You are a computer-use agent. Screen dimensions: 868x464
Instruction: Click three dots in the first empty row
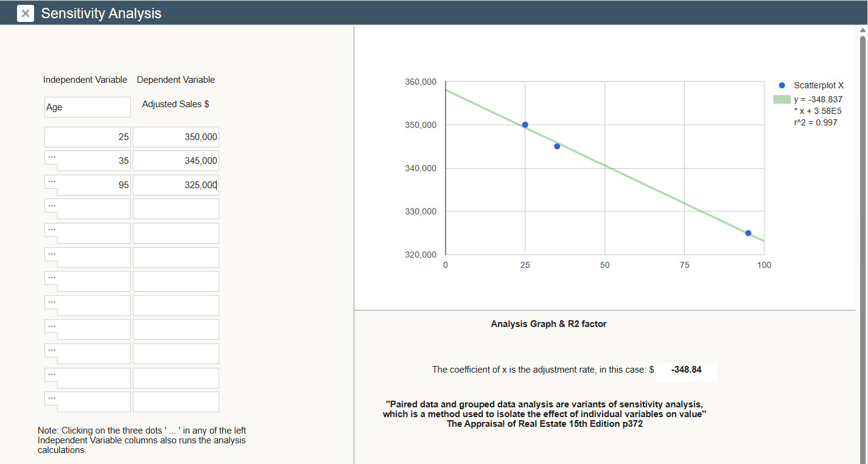click(x=52, y=205)
